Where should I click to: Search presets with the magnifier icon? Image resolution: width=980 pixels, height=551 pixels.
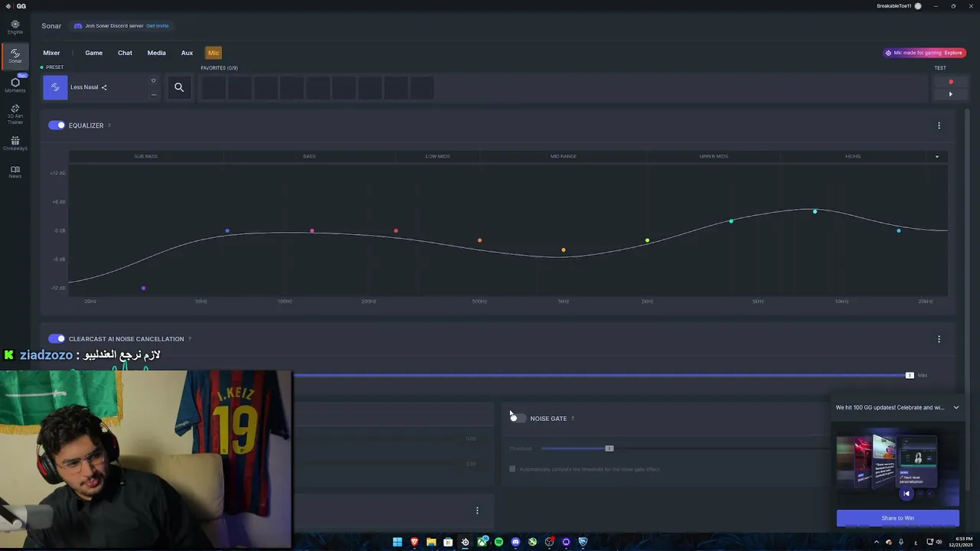[179, 87]
